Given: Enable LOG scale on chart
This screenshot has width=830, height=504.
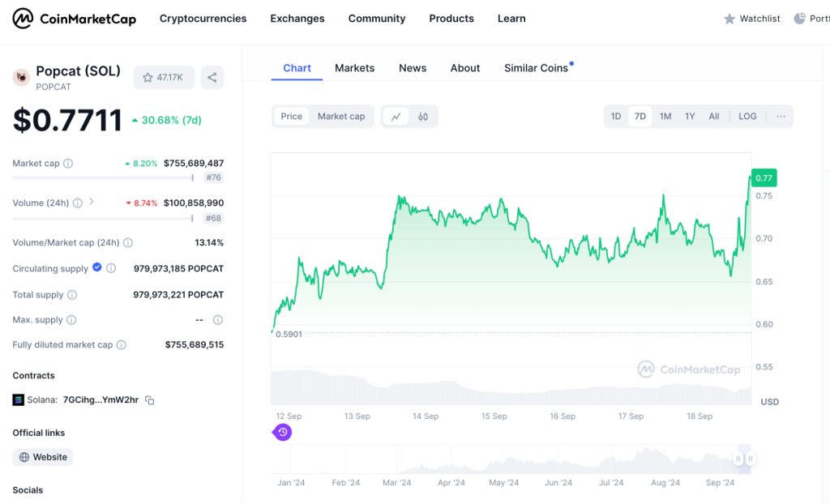Looking at the screenshot, I should 747,117.
